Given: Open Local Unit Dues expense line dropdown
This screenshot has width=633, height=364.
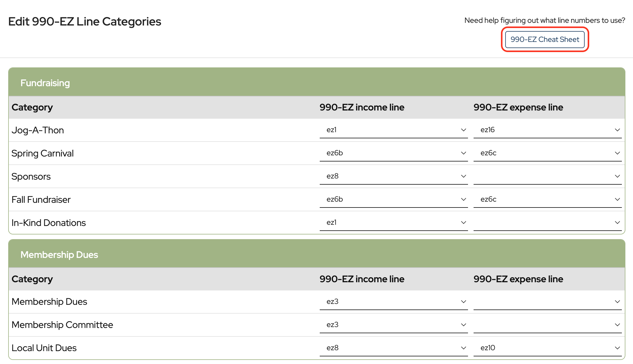Looking at the screenshot, I should pyautogui.click(x=547, y=348).
